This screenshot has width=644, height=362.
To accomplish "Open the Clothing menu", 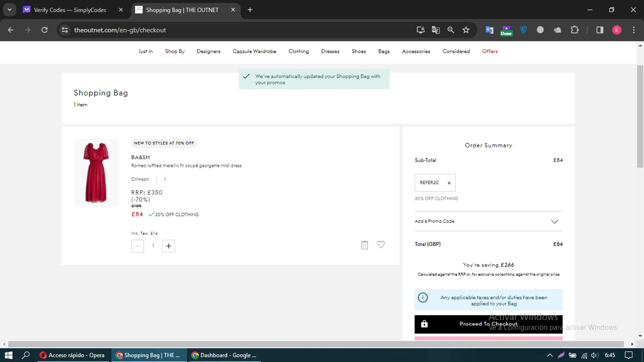I will click(x=299, y=52).
